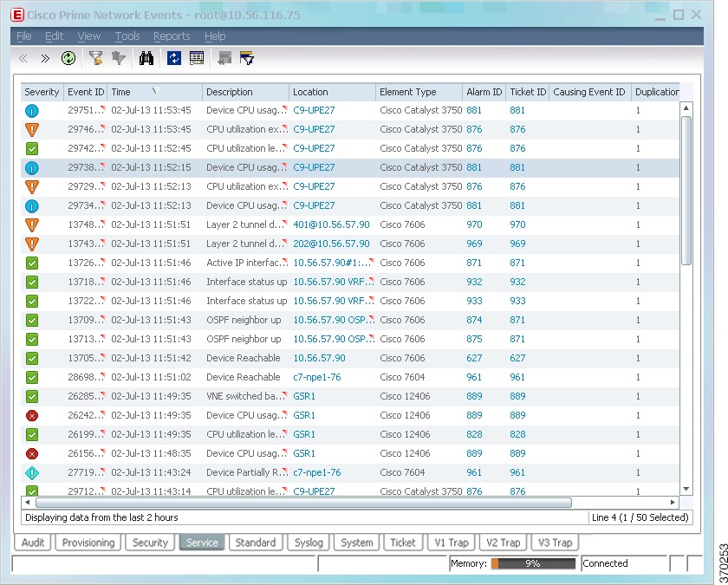
Task: Click cleared check icon for event 29742
Action: point(32,148)
